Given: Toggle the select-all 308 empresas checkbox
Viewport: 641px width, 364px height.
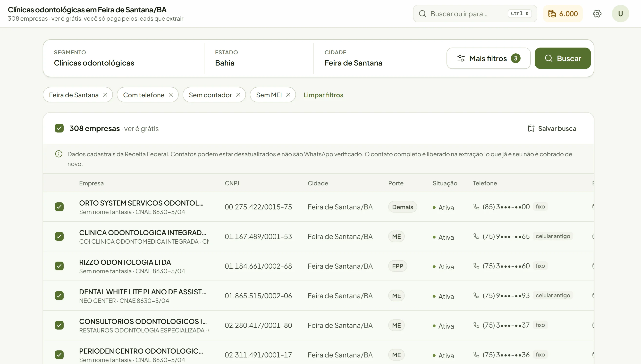Looking at the screenshot, I should (x=59, y=128).
